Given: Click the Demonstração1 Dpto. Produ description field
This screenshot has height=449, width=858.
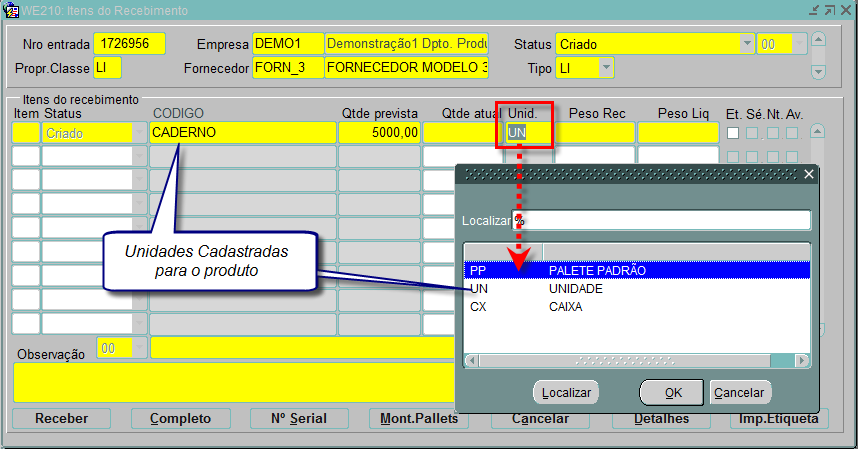Looking at the screenshot, I should pyautogui.click(x=407, y=44).
